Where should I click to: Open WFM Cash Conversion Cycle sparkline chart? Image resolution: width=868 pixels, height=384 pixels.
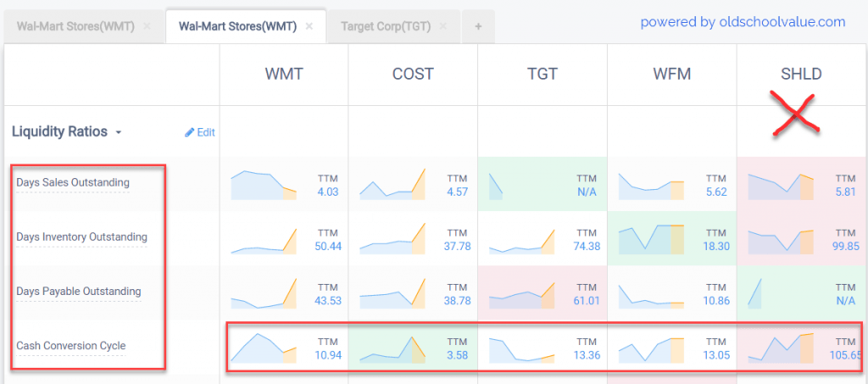652,349
